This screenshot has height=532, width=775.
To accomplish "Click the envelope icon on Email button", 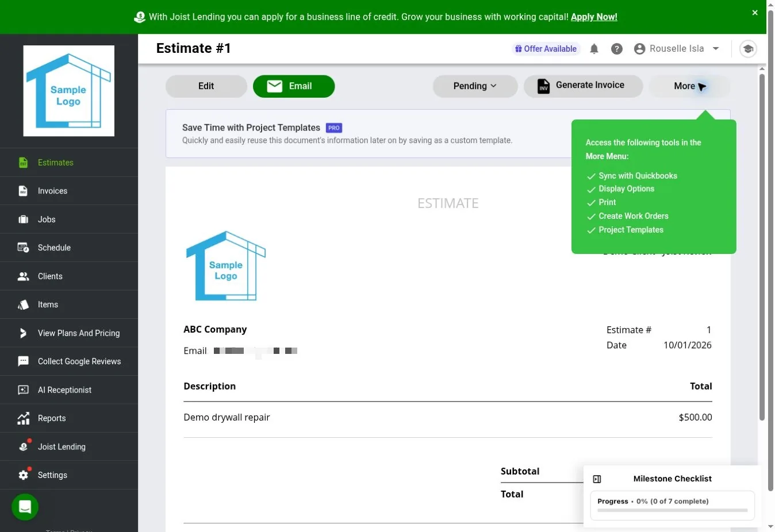I will (x=275, y=86).
